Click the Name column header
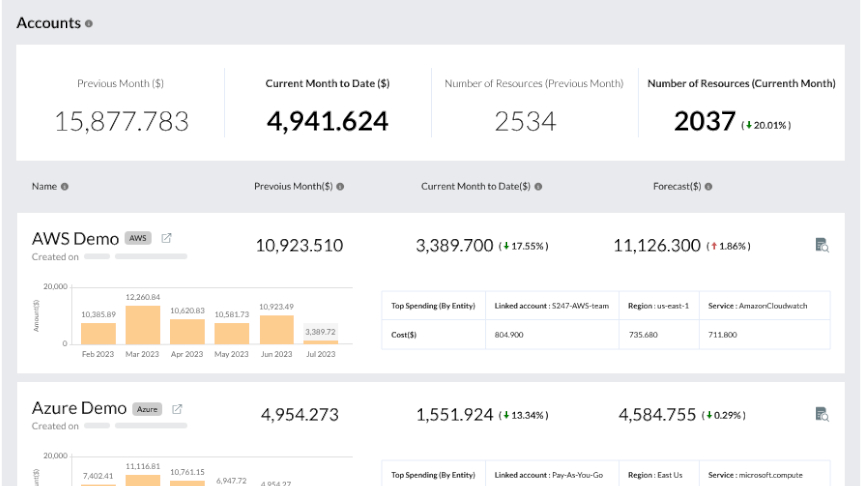The image size is (864, 486). tap(44, 186)
